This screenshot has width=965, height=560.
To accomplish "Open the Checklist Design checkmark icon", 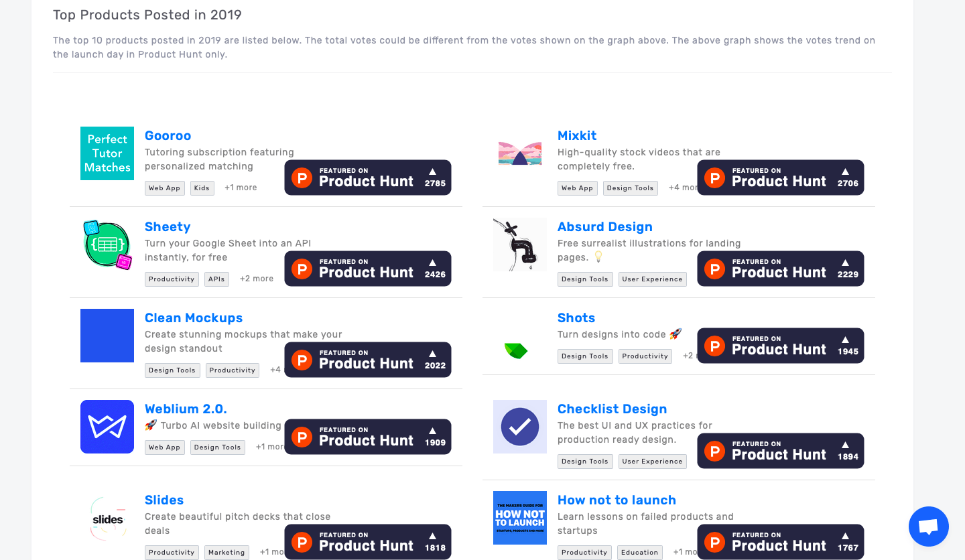I will click(520, 427).
